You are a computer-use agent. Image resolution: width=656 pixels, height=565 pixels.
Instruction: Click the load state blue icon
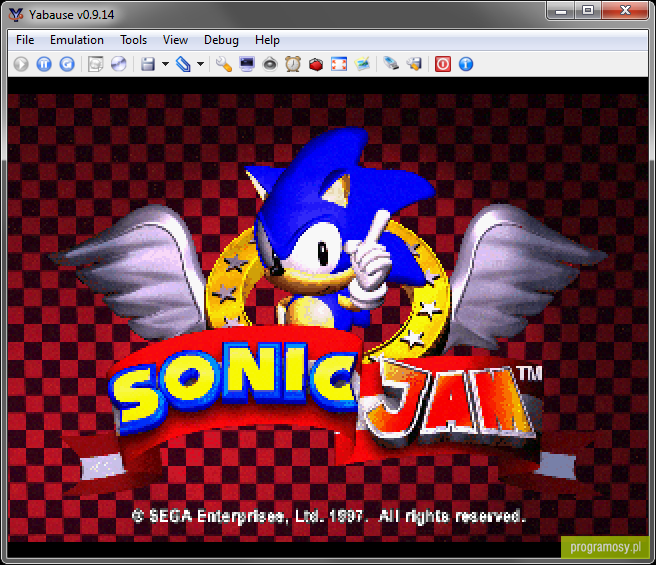183,64
